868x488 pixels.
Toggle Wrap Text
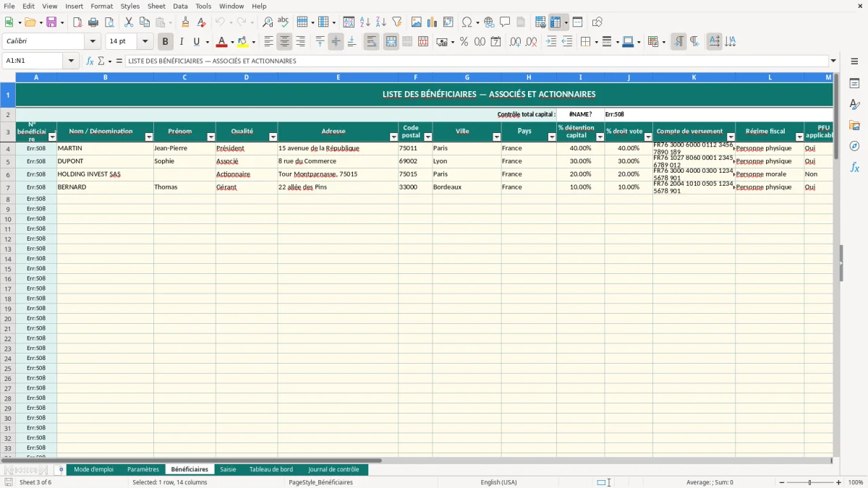[371, 42]
